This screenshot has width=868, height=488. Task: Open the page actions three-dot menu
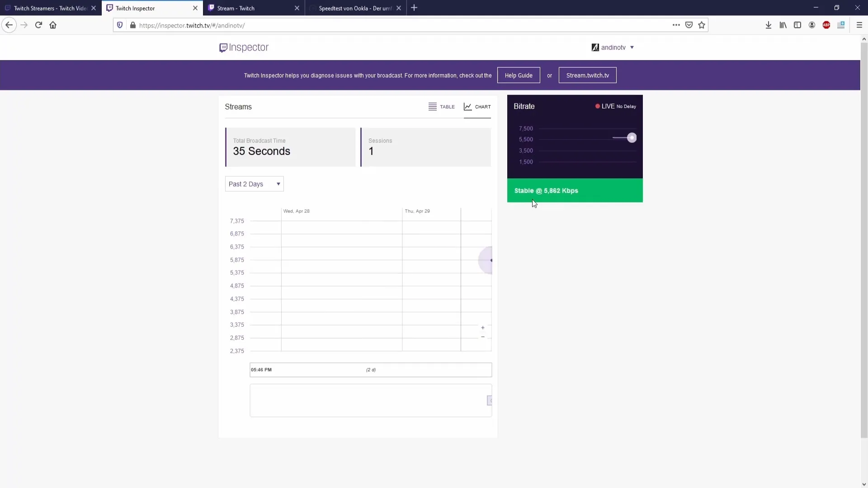point(676,25)
